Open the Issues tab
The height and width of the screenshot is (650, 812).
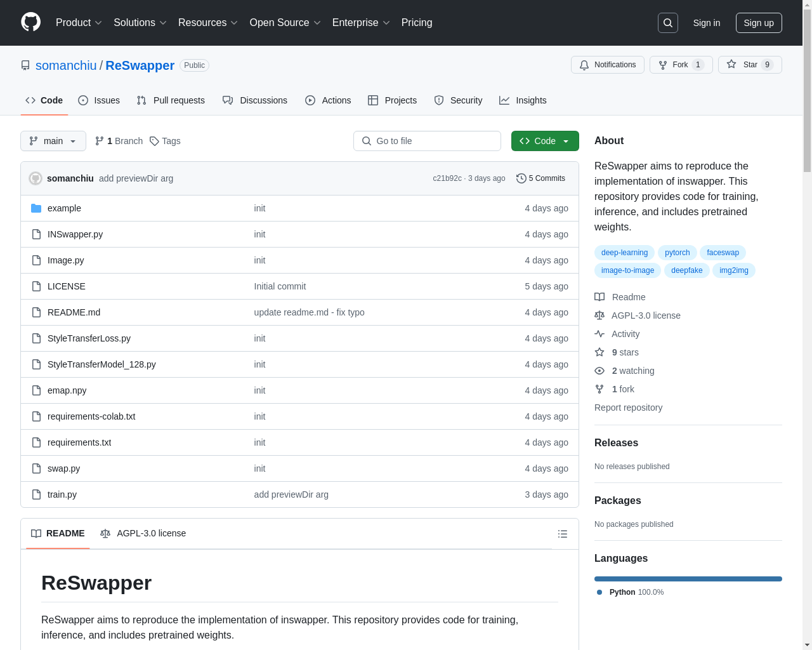(x=99, y=100)
